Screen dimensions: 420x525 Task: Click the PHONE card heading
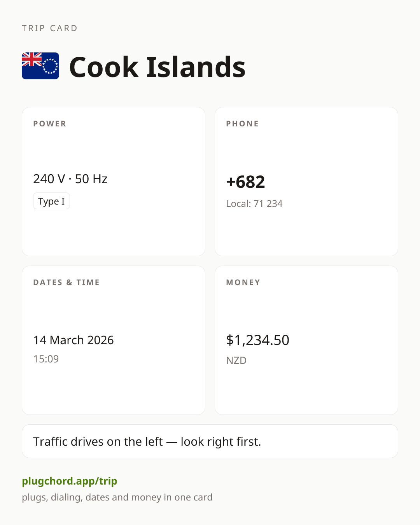pos(242,124)
